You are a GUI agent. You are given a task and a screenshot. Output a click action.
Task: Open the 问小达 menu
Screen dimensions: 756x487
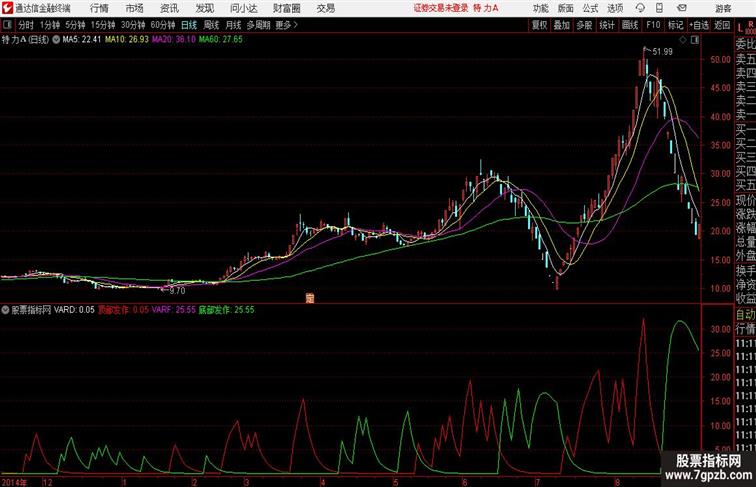244,8
